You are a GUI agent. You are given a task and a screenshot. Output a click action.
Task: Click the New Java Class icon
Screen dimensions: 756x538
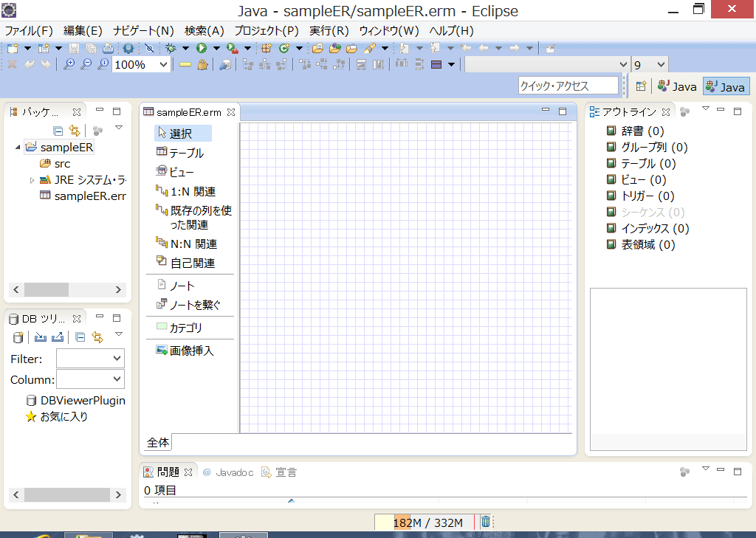click(x=284, y=48)
